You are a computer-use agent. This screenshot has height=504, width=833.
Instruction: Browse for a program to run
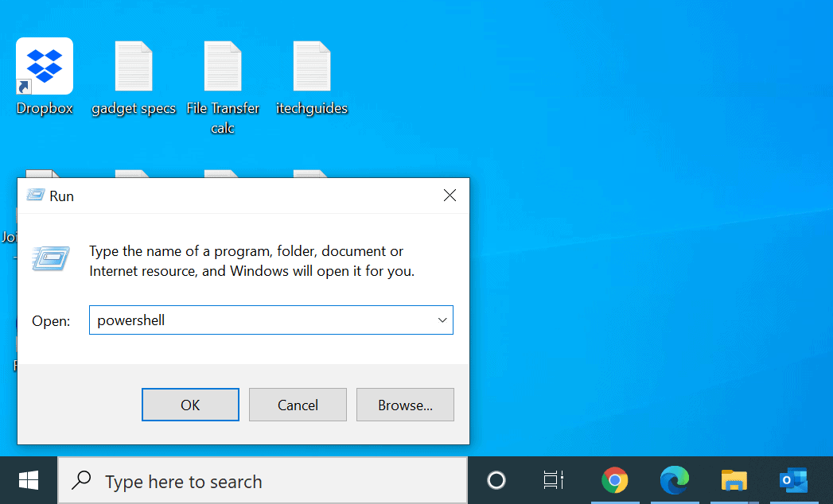[x=405, y=404]
